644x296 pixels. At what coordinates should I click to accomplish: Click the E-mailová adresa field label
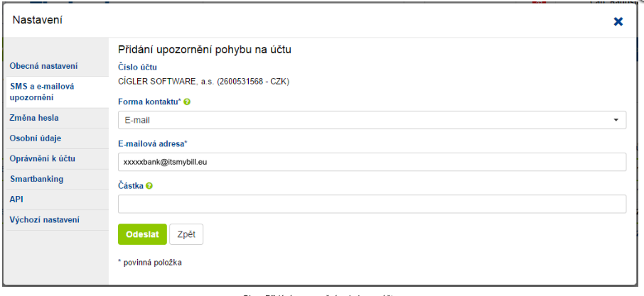click(x=157, y=144)
